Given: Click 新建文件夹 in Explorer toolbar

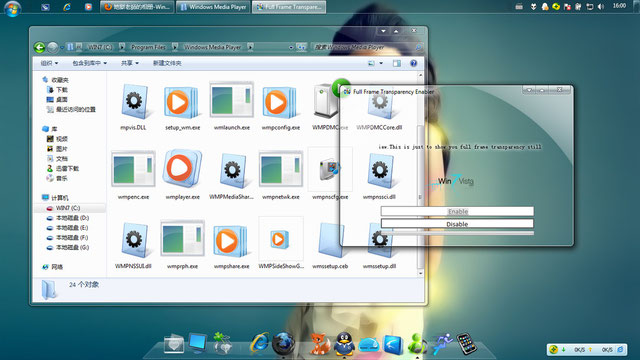Looking at the screenshot, I should pos(167,63).
